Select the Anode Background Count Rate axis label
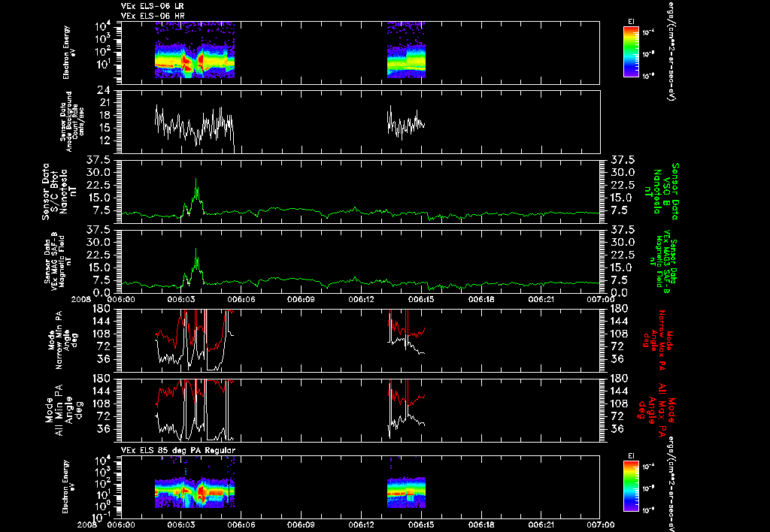The height and width of the screenshot is (532, 770). tap(71, 122)
